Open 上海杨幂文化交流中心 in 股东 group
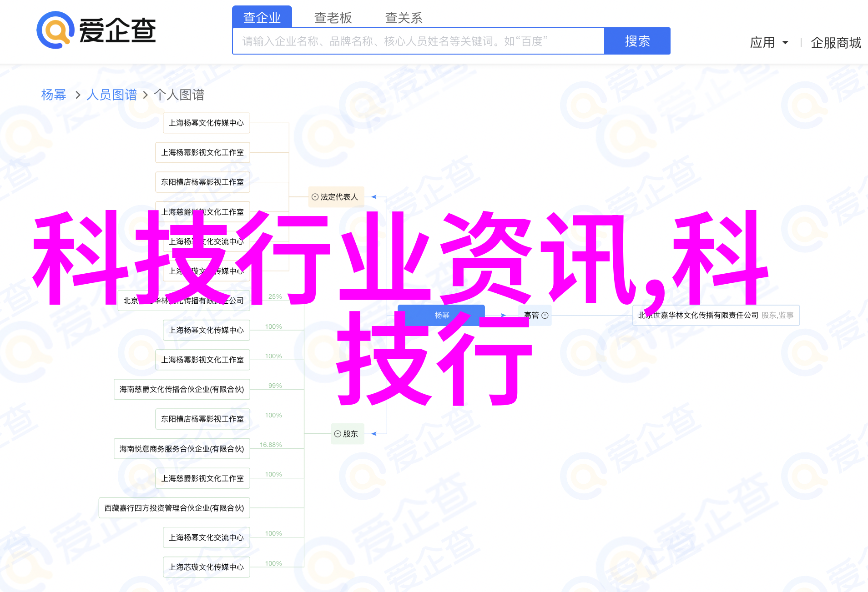This screenshot has width=868, height=592. pyautogui.click(x=207, y=537)
